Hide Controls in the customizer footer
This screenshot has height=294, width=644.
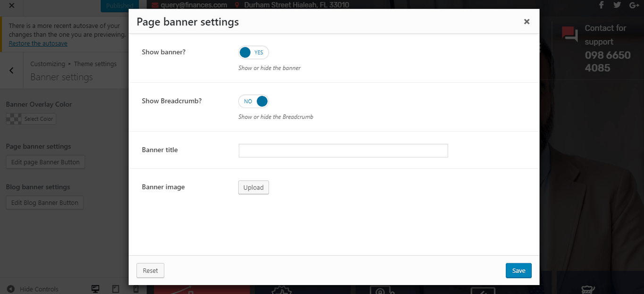click(33, 289)
